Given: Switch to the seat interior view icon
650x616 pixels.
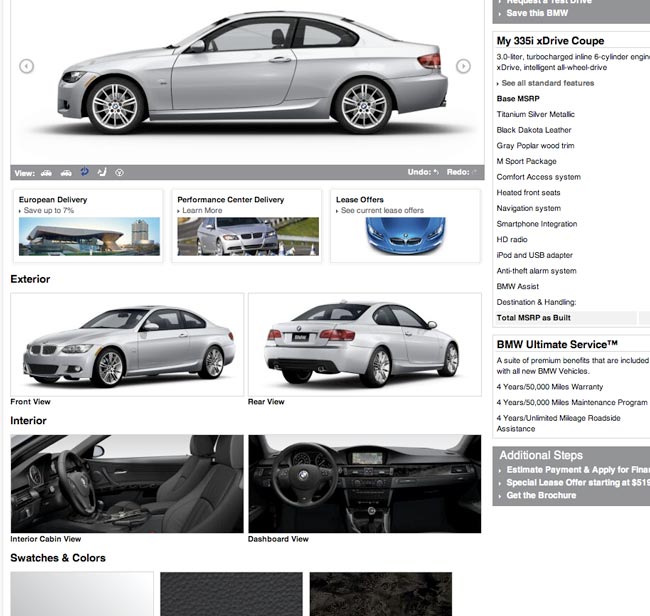Looking at the screenshot, I should (102, 172).
